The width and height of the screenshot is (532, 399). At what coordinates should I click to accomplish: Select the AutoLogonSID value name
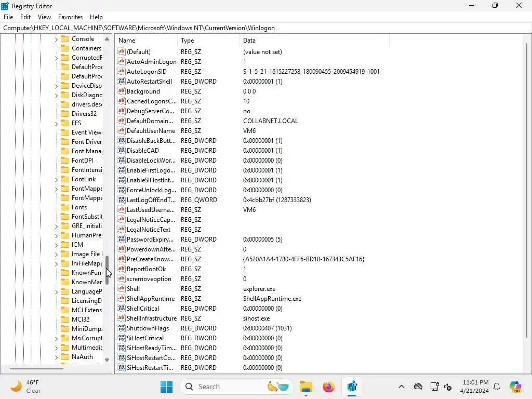(x=147, y=72)
